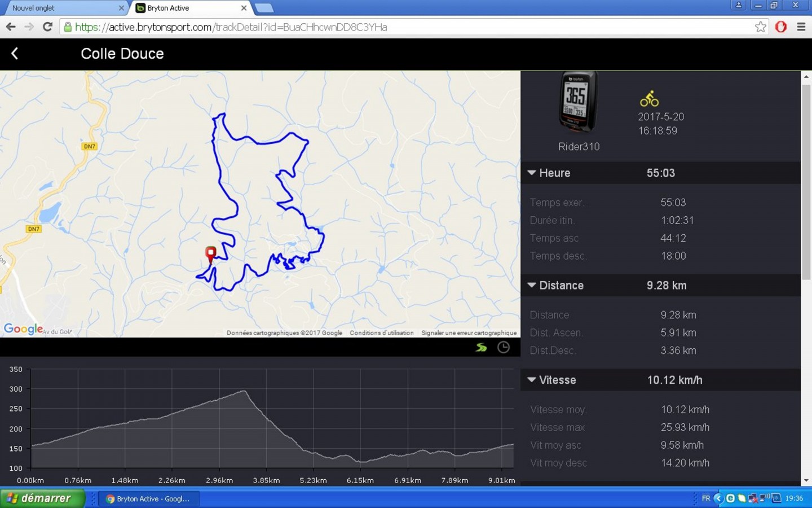812x508 pixels.
Task: Open Conditions d'utilisation link on map
Action: coord(382,333)
